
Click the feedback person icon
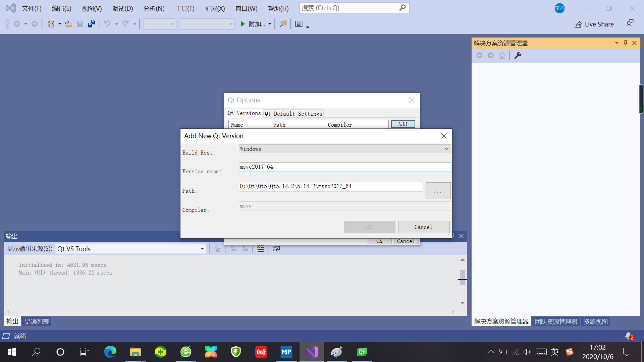tap(630, 23)
